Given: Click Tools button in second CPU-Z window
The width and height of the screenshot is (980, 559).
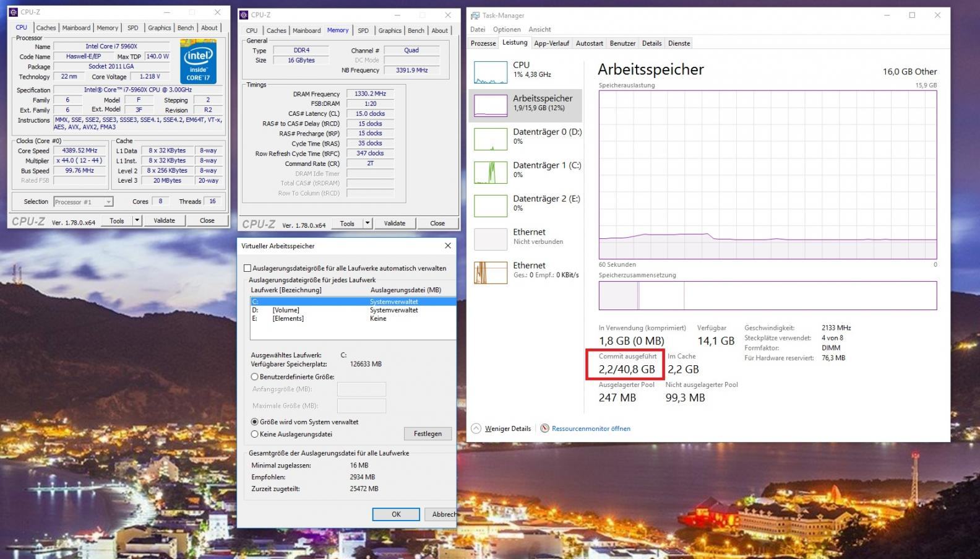Looking at the screenshot, I should (347, 223).
